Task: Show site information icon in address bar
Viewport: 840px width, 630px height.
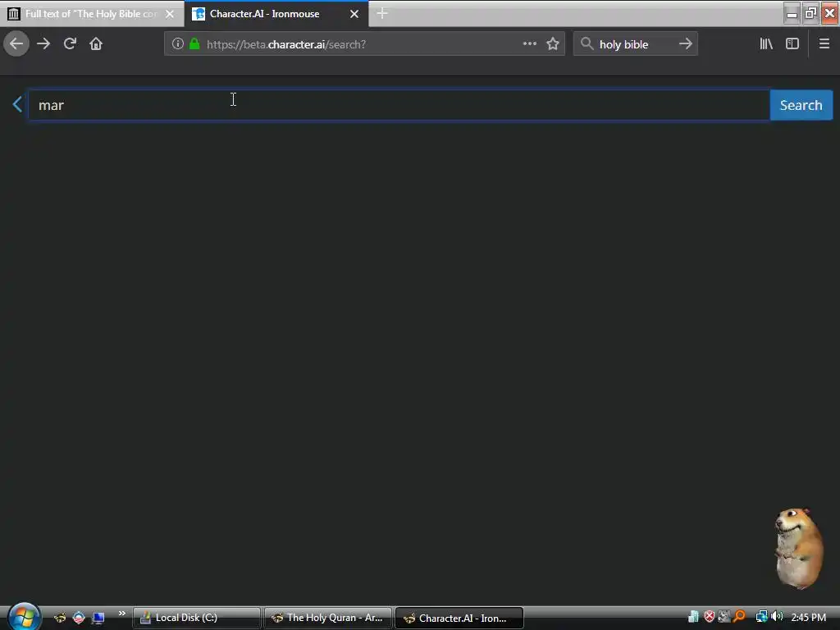Action: coord(178,44)
